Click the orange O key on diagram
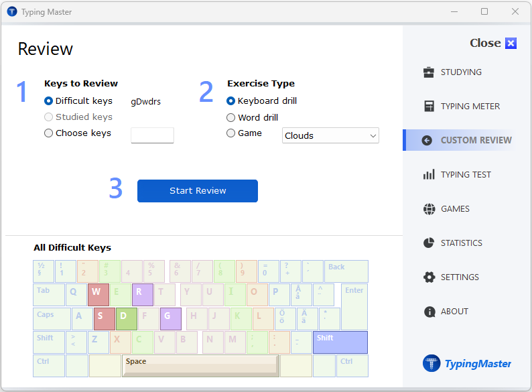The image size is (532, 392). 257,295
